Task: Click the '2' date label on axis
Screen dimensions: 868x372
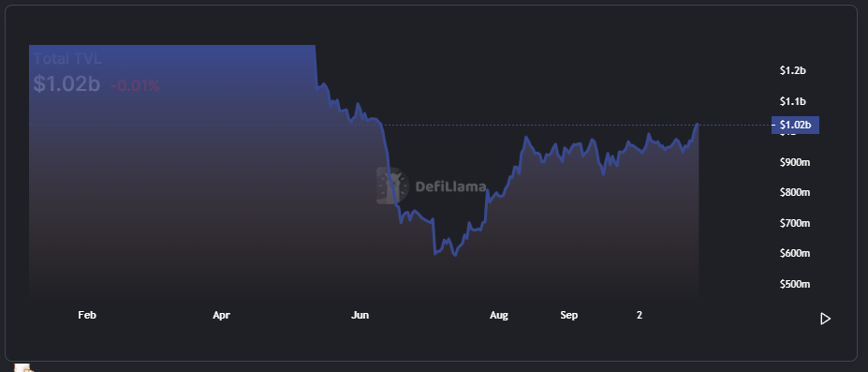Action: pyautogui.click(x=640, y=315)
